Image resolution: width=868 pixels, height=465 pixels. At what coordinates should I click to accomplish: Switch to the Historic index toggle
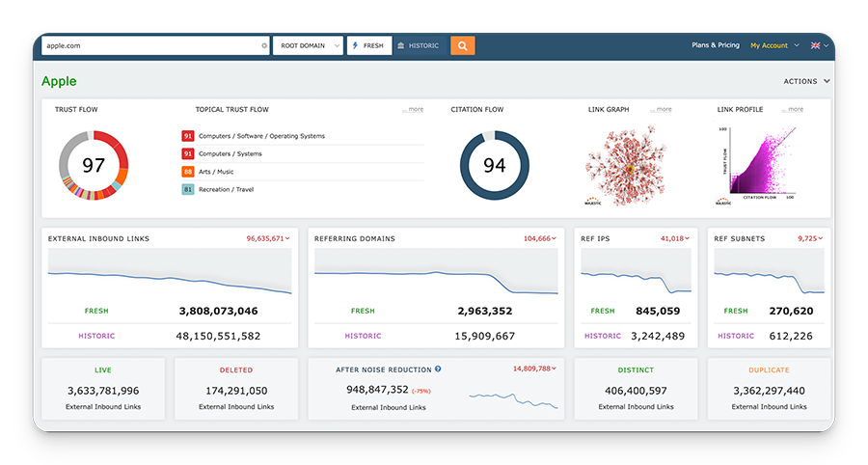419,46
